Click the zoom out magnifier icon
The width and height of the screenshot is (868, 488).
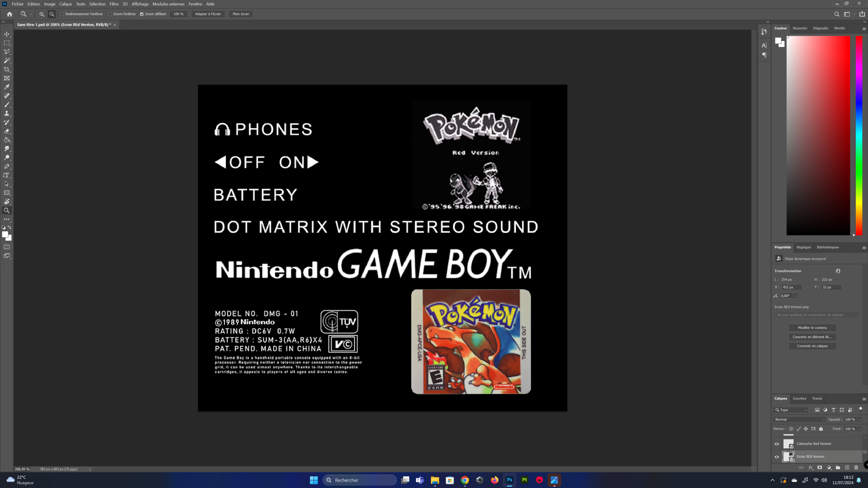pyautogui.click(x=52, y=14)
